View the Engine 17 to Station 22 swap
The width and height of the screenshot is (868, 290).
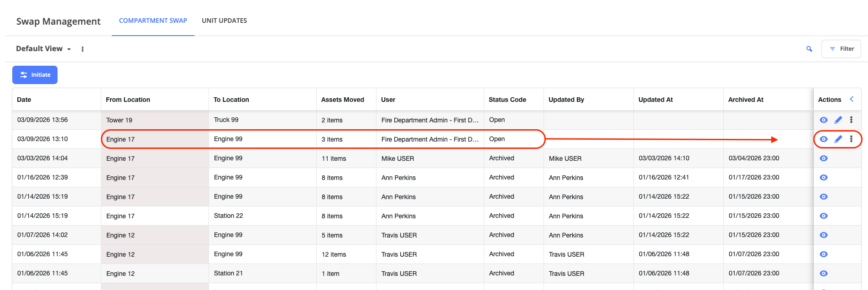824,216
